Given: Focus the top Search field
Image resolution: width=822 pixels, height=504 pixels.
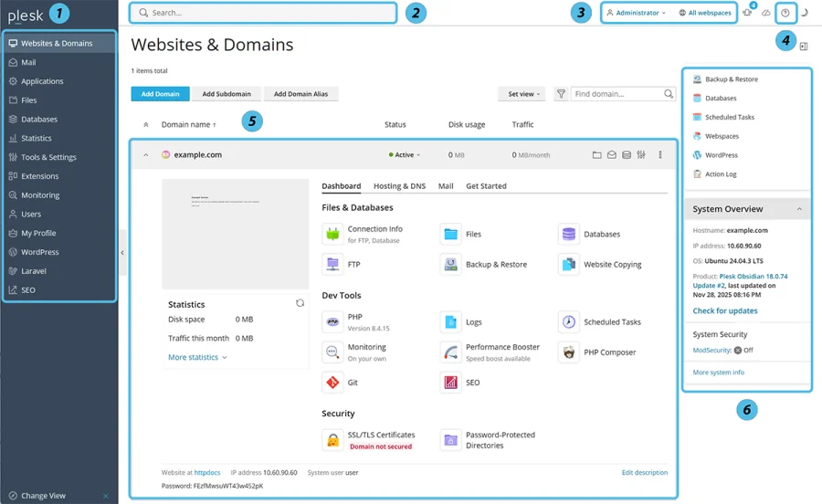Looking at the screenshot, I should click(x=263, y=13).
